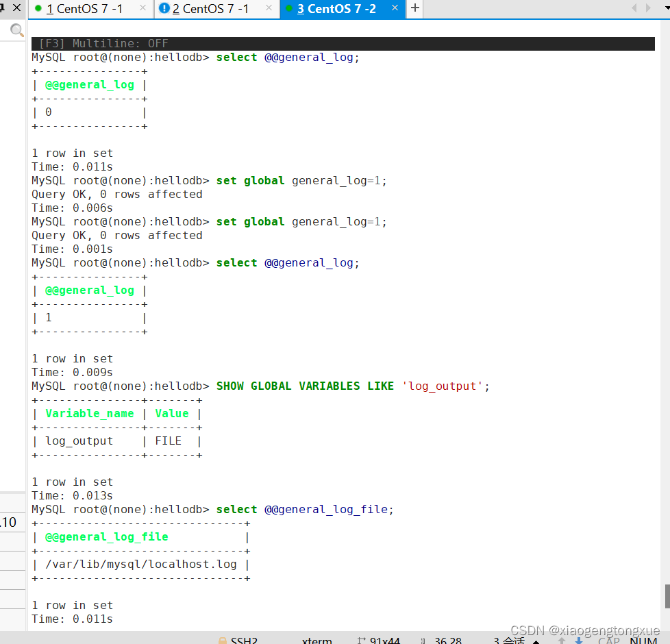This screenshot has width=670, height=644.
Task: Click the '91x44' terminal size status entry
Action: tap(384, 641)
